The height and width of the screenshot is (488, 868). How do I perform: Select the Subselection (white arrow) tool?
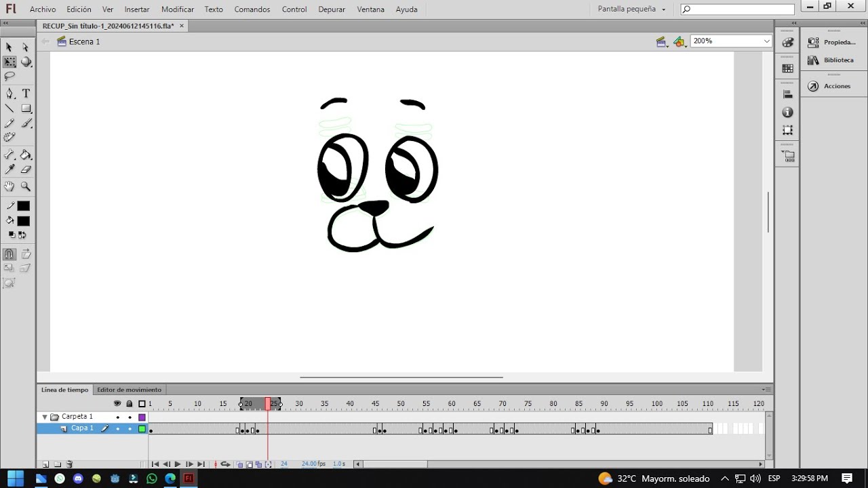click(x=26, y=47)
